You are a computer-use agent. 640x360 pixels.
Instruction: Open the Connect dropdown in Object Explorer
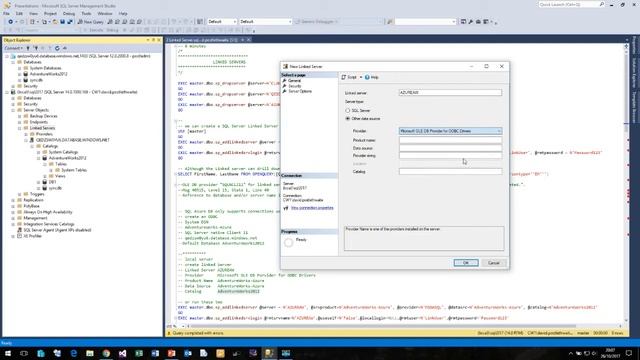[13, 48]
